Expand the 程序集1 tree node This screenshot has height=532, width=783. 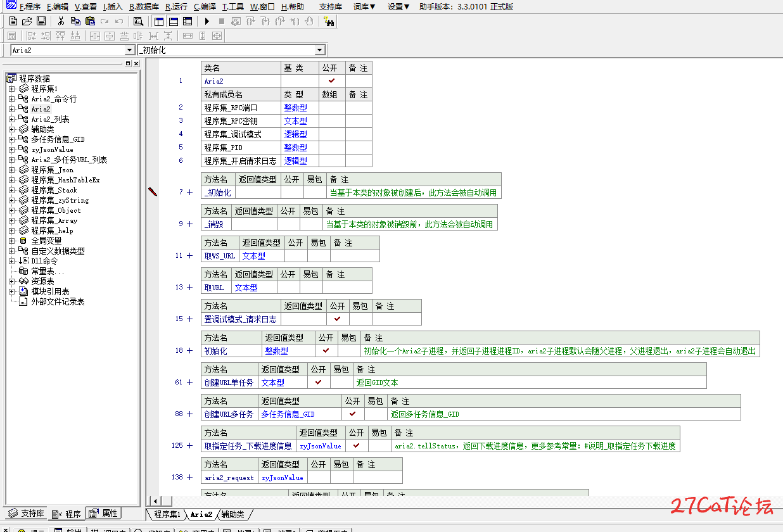[x=11, y=89]
